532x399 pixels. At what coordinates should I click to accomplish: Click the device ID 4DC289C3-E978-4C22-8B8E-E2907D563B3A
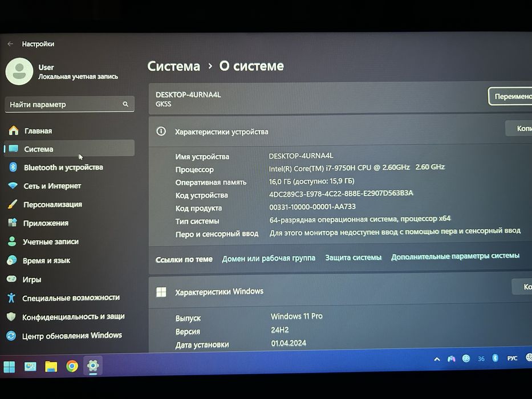341,193
